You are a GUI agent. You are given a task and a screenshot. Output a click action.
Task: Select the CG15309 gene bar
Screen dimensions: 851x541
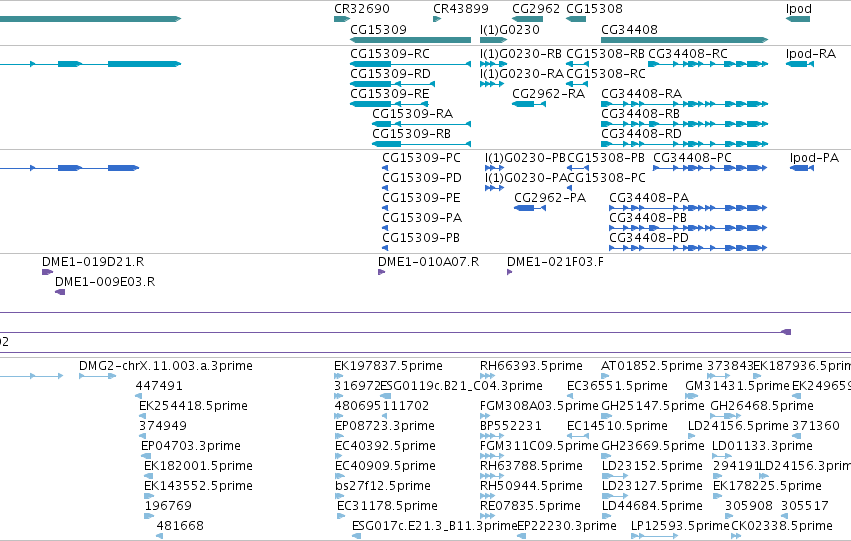[x=410, y=40]
